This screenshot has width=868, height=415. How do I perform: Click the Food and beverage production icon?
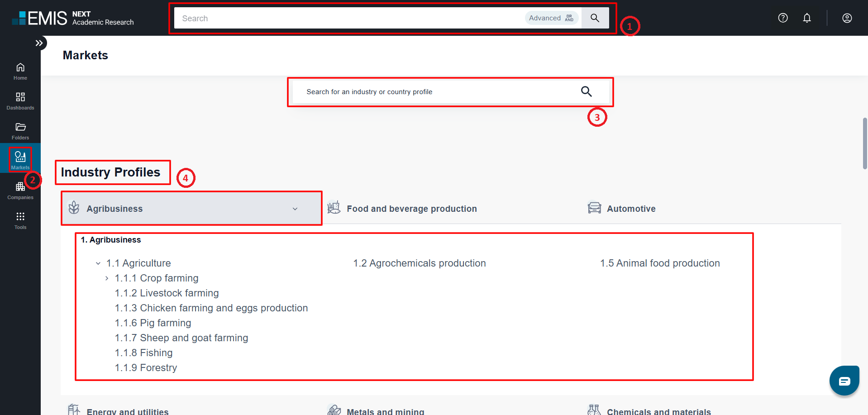pos(334,207)
